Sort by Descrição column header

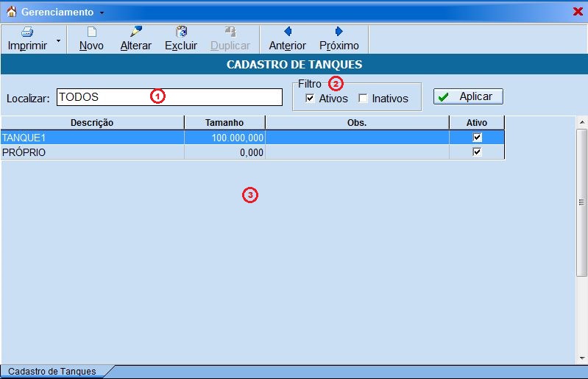pyautogui.click(x=92, y=123)
